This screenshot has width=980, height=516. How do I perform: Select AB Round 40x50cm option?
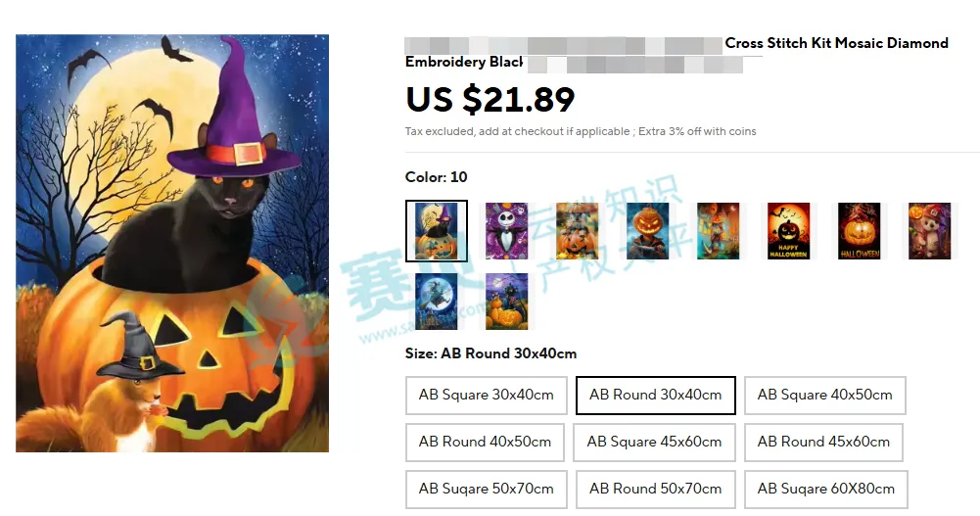486,443
